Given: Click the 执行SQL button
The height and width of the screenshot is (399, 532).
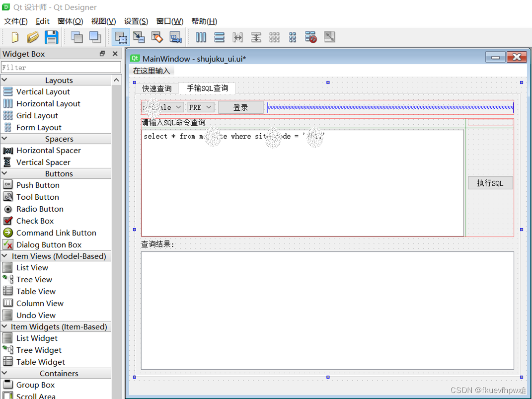Looking at the screenshot, I should 490,183.
